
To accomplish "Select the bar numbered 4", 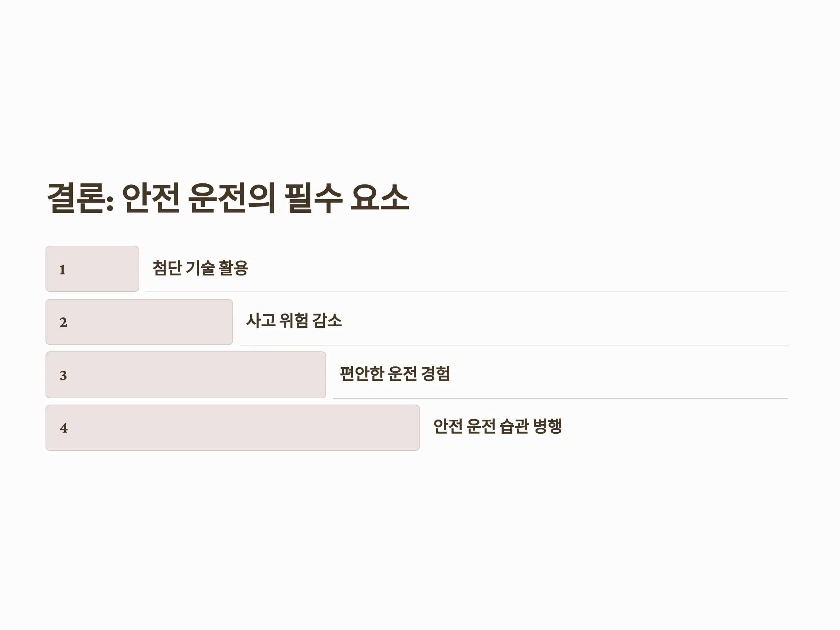I will pyautogui.click(x=233, y=428).
